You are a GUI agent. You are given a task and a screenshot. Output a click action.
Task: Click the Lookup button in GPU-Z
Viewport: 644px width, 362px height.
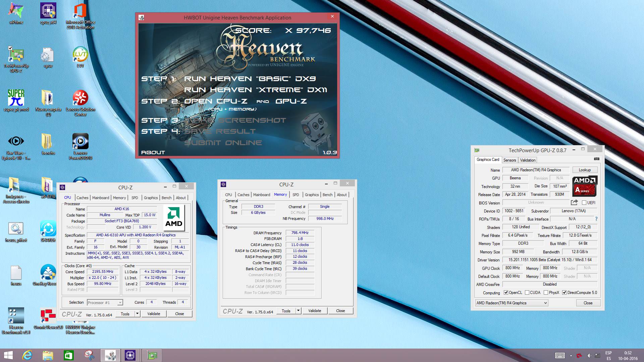(585, 170)
